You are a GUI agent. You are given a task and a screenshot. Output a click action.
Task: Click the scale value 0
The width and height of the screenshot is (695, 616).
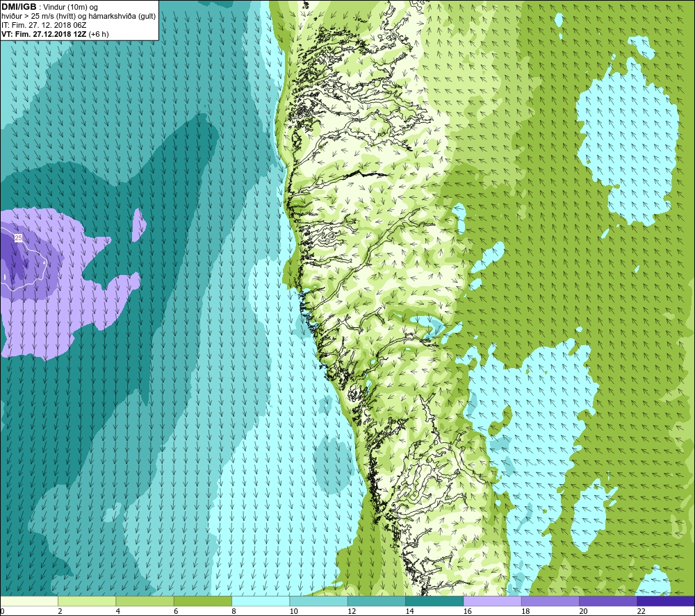tap(2, 612)
